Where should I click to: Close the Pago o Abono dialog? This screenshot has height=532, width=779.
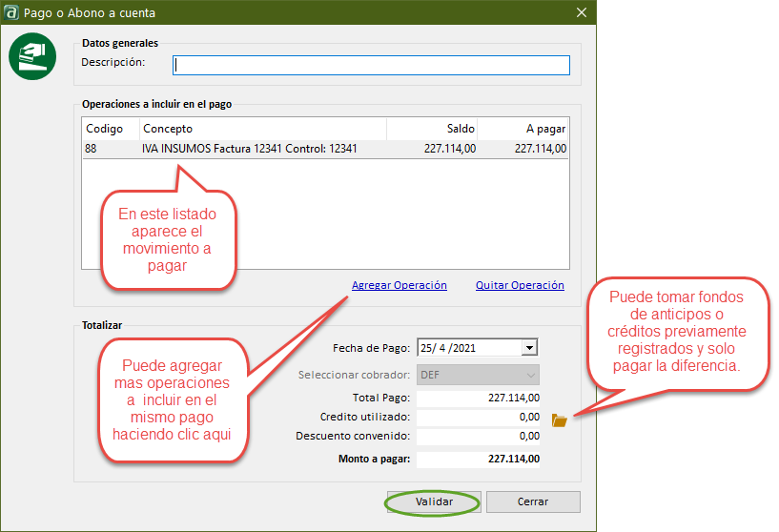pos(582,13)
